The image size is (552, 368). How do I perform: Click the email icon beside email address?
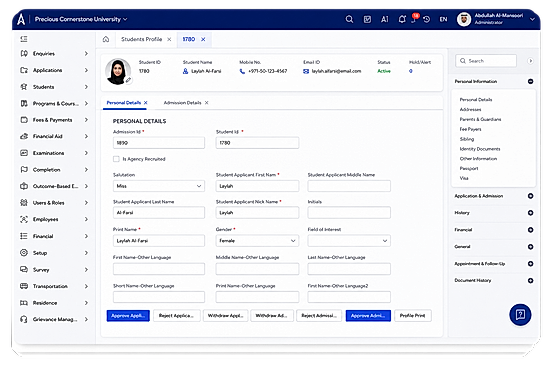coord(306,71)
